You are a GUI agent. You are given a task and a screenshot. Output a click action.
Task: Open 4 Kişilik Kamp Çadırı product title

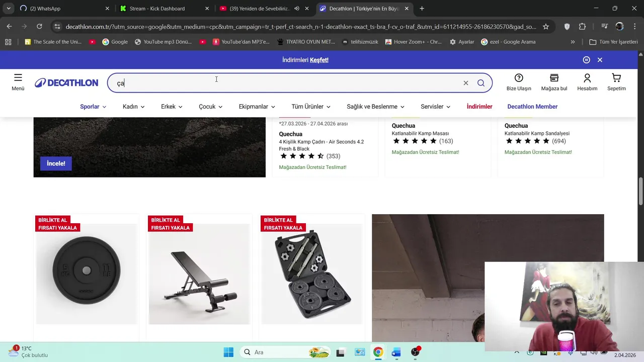(x=321, y=145)
